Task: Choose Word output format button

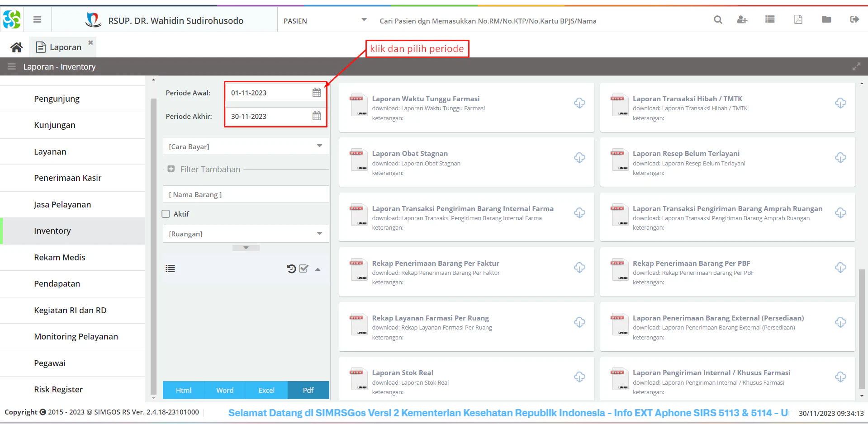Action: tap(225, 390)
